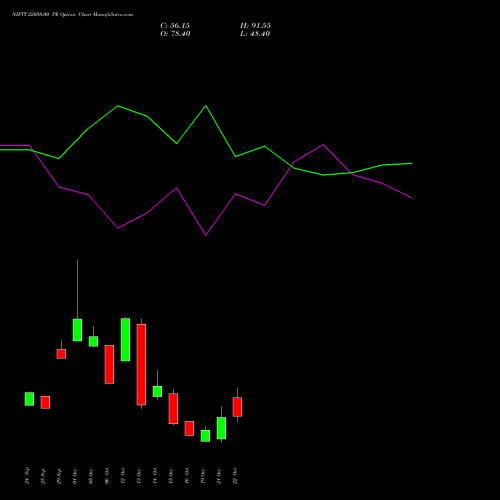Select the 19 Oct date label

203,476
